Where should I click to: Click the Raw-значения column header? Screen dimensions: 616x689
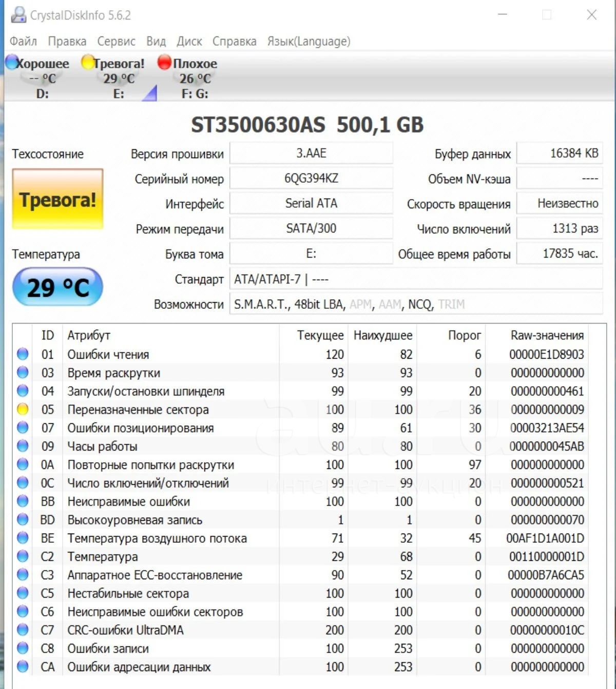pos(547,335)
